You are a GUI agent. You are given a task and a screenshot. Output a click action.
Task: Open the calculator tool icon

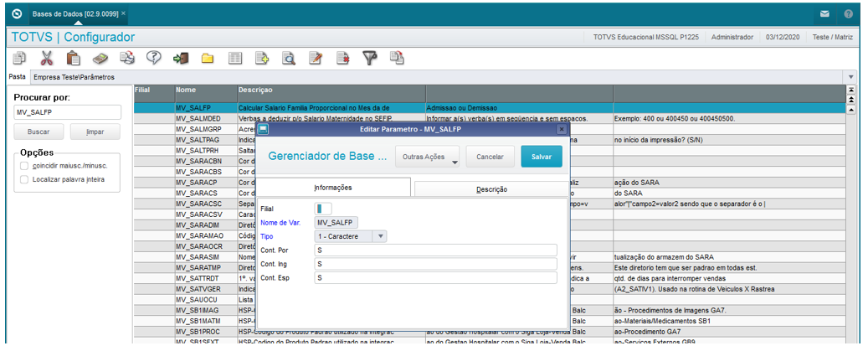pos(100,58)
